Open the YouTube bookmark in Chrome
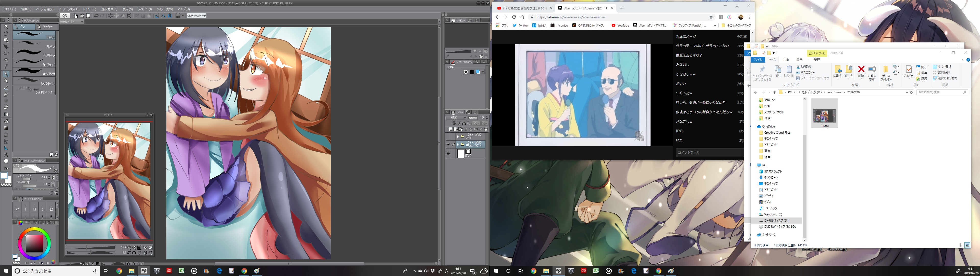Image resolution: width=980 pixels, height=276 pixels. click(620, 26)
